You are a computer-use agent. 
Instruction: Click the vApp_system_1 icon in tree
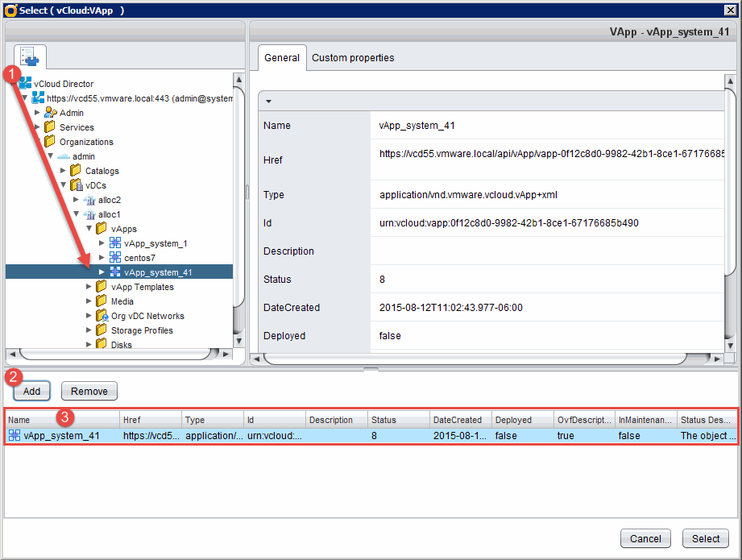click(115, 243)
